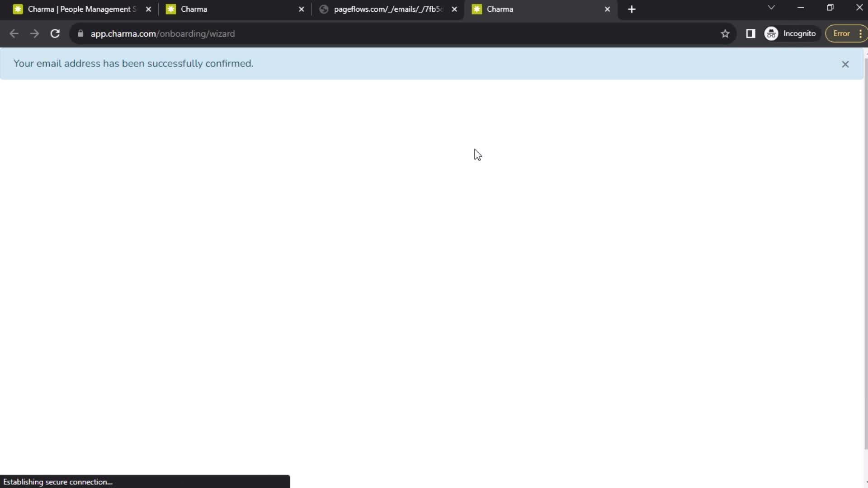The image size is (868, 488).
Task: Click the Charma favicon in third tab
Action: coord(477,9)
